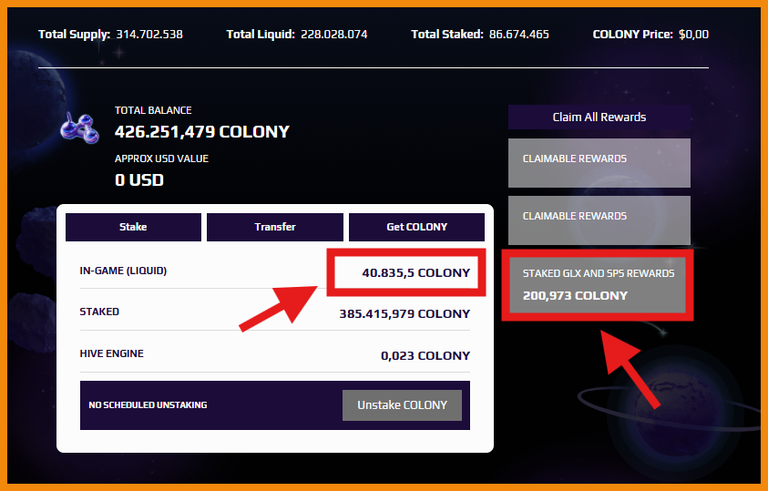The image size is (768, 491).
Task: Click the STAKED row label
Action: click(x=99, y=312)
